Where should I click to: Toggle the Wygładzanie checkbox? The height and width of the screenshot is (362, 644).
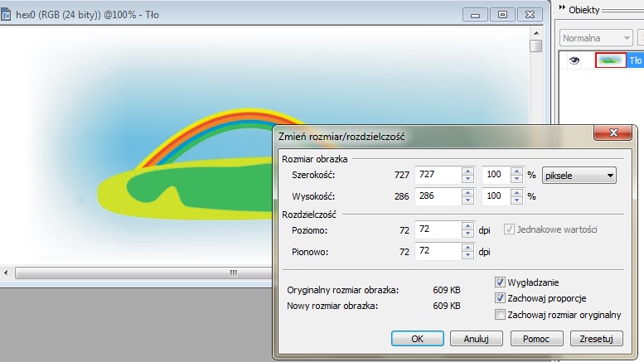[x=500, y=282]
